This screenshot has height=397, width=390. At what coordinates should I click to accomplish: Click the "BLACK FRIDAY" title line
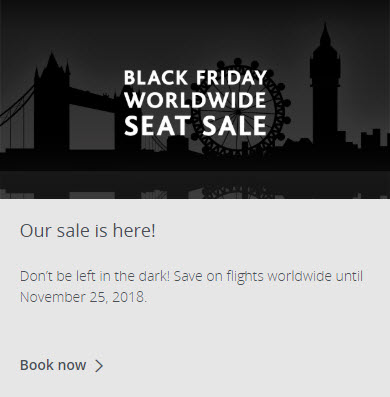point(195,77)
